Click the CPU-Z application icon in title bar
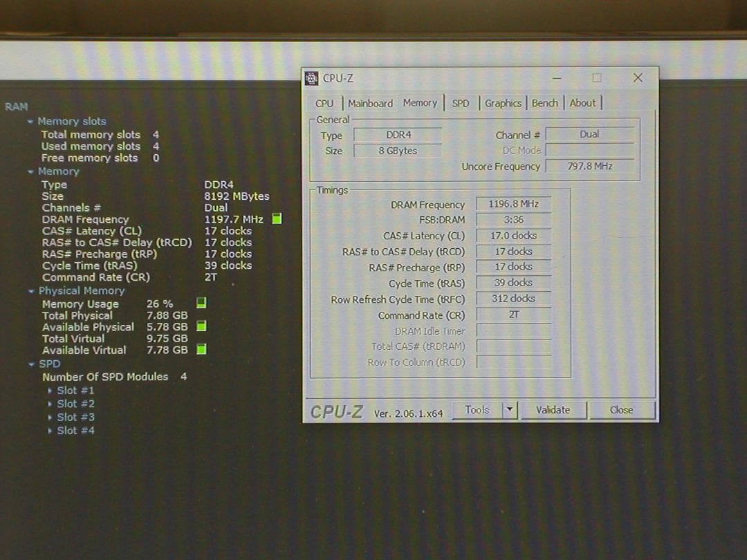 pos(311,78)
